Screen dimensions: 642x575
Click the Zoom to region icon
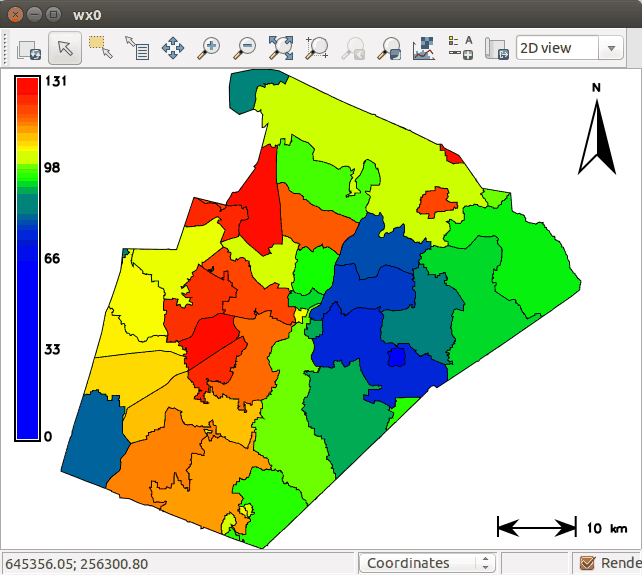coord(316,47)
